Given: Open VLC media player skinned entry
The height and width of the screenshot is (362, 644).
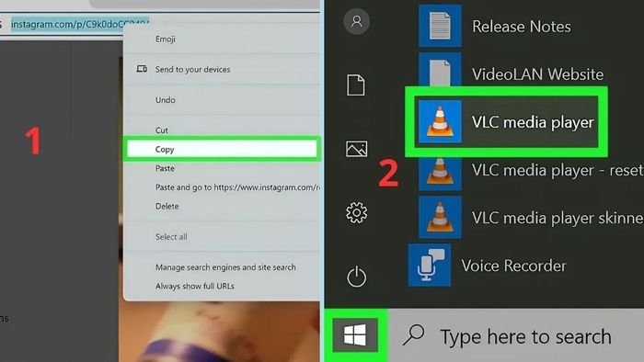Looking at the screenshot, I should pos(558,218).
